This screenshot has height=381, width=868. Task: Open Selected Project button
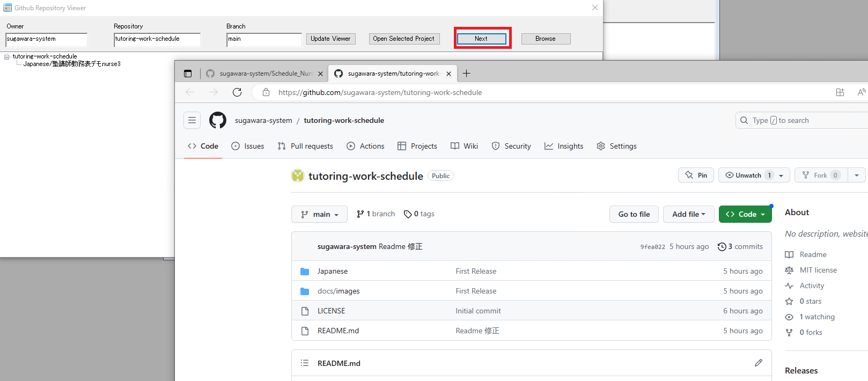point(404,39)
